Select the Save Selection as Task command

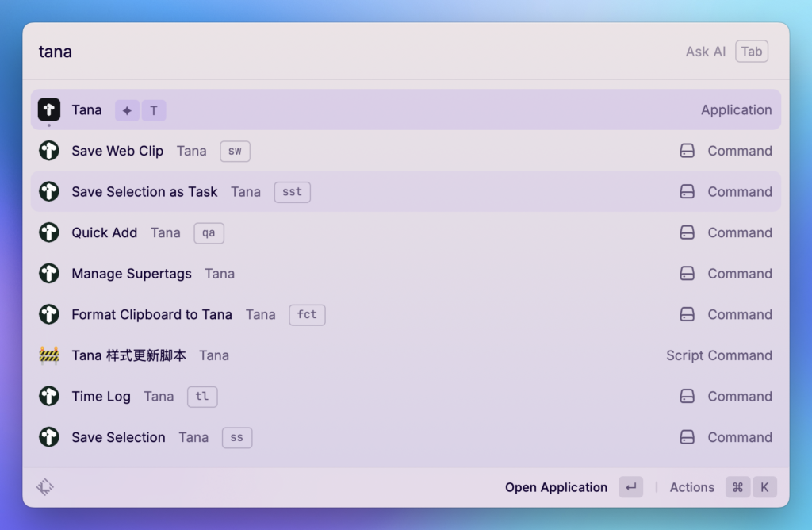click(406, 192)
